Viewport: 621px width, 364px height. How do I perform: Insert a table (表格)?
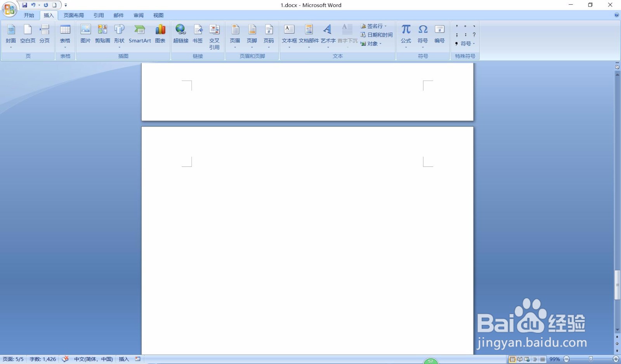click(x=65, y=36)
